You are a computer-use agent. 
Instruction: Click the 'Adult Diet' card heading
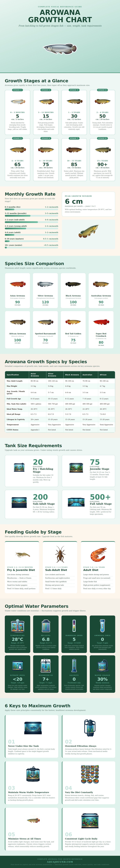[91, 570]
